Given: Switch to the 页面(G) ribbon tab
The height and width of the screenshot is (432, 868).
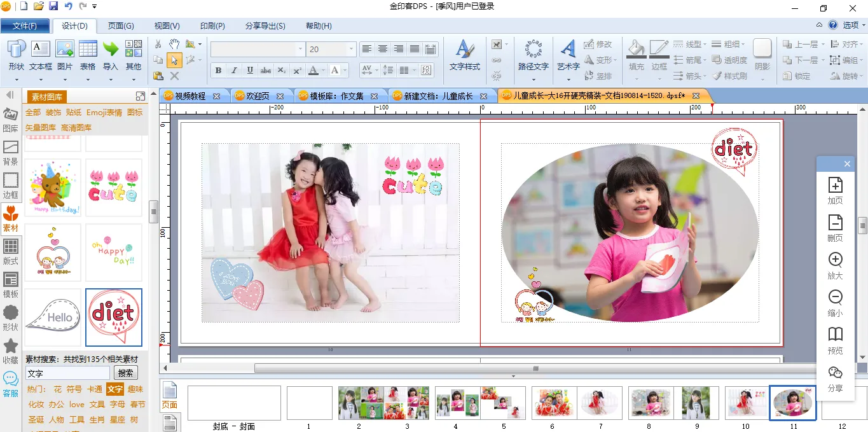Looking at the screenshot, I should tap(121, 26).
